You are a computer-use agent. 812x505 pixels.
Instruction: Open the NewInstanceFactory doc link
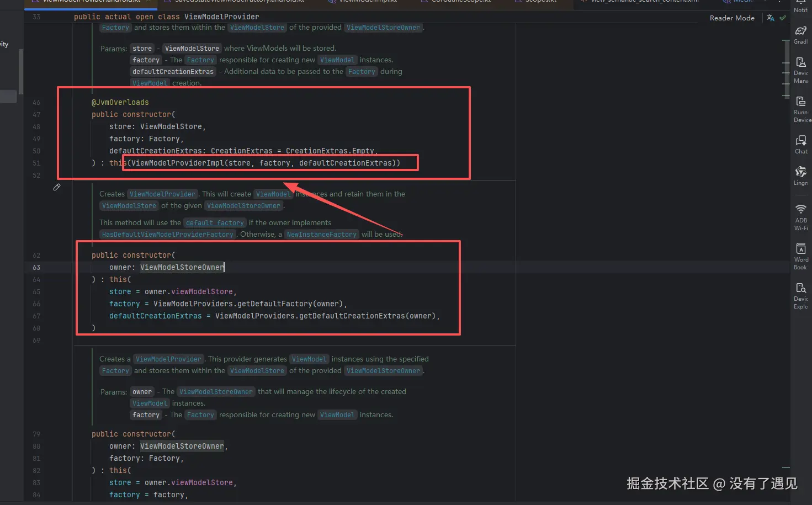[322, 235]
